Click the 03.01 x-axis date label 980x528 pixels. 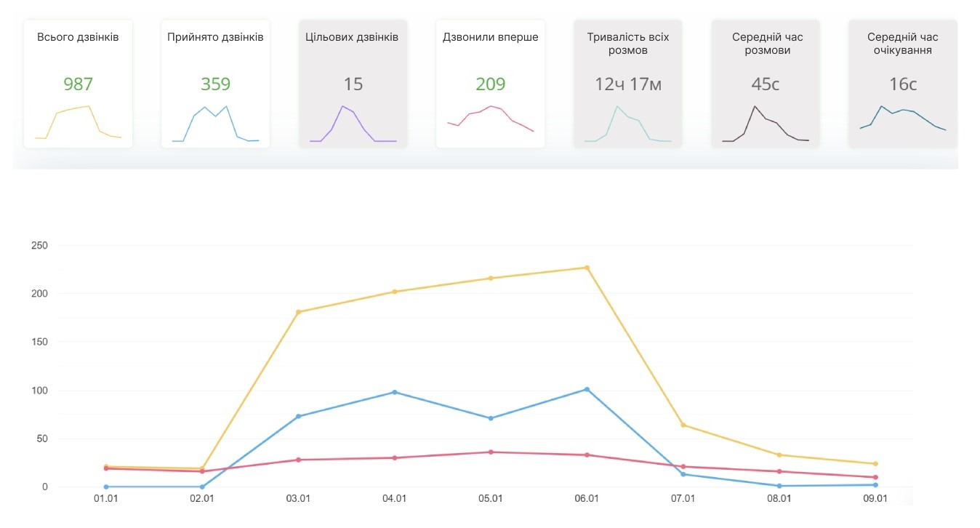pyautogui.click(x=298, y=499)
